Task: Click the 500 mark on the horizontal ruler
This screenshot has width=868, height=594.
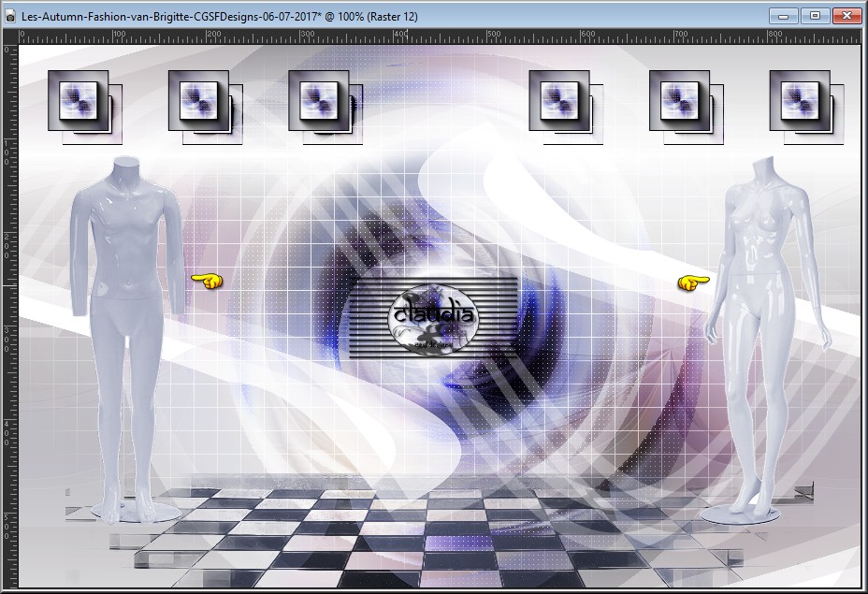Action: coord(493,35)
